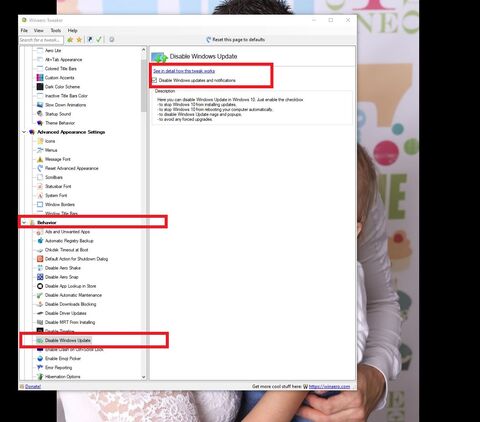Click the Automatic Registry Backup icon
The image size is (480, 422).
click(x=40, y=241)
